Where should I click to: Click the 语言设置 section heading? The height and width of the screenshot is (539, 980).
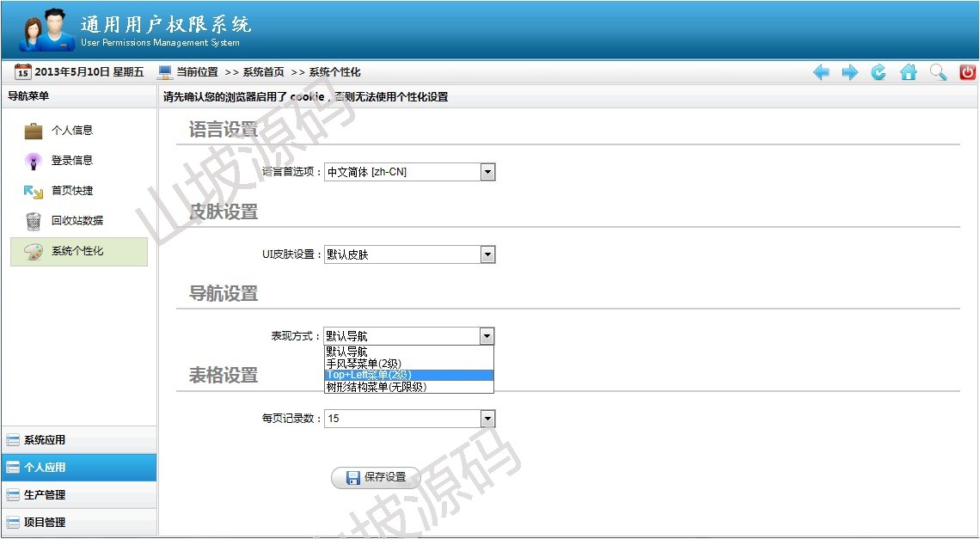(224, 130)
